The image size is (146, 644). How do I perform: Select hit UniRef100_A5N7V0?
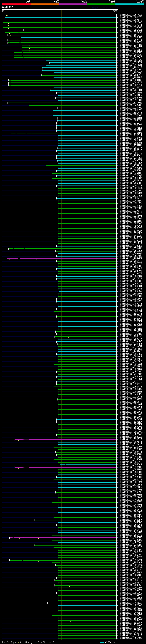pyautogui.click(x=131, y=590)
